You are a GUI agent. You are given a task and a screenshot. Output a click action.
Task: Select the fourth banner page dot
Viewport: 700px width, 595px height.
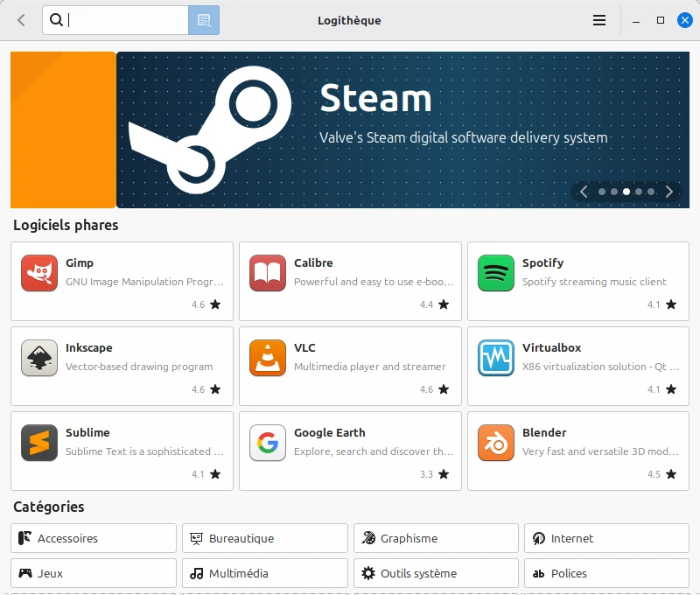[x=639, y=192]
